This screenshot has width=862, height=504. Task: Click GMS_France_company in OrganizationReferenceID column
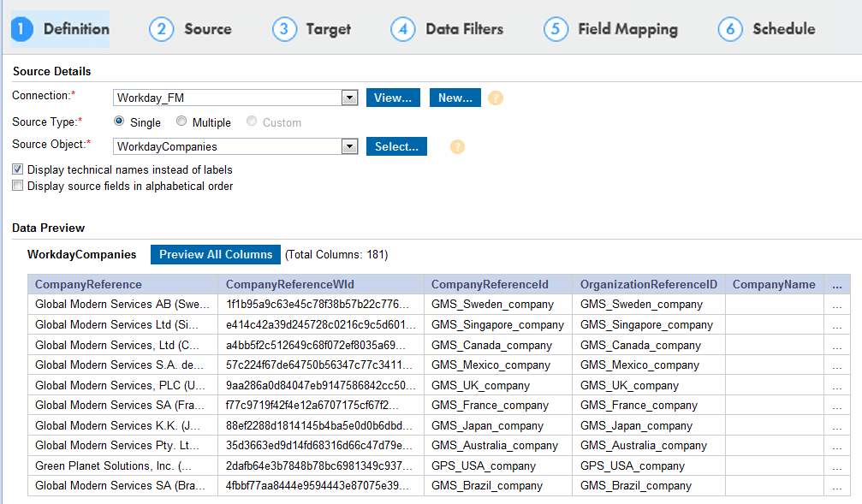[649, 405]
